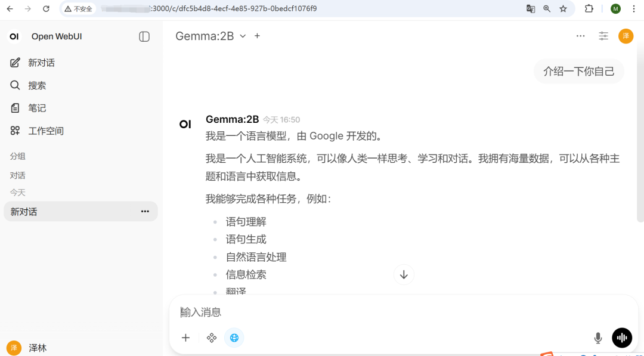Start voice input with the microphone icon
Viewport: 644px width, 356px height.
[x=597, y=338]
